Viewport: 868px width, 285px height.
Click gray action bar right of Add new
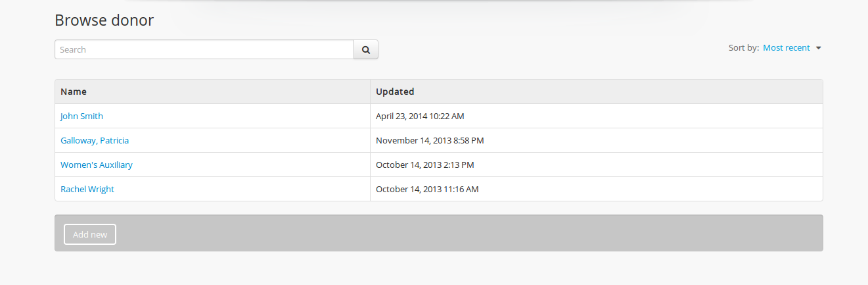[x=460, y=233]
